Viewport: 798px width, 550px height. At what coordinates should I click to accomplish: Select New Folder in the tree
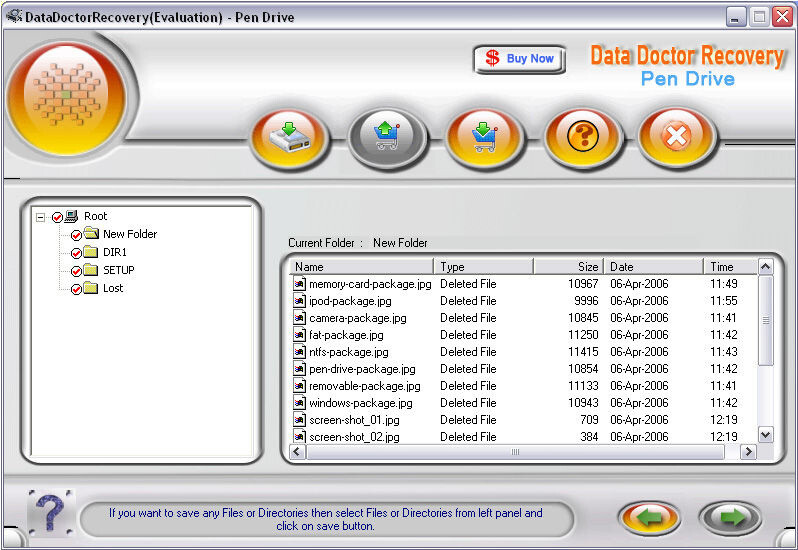coord(130,234)
